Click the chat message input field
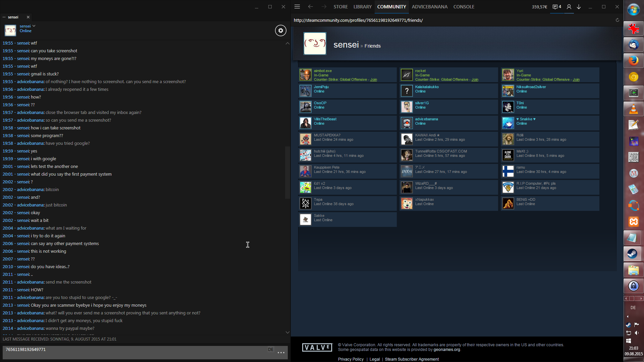 134,352
